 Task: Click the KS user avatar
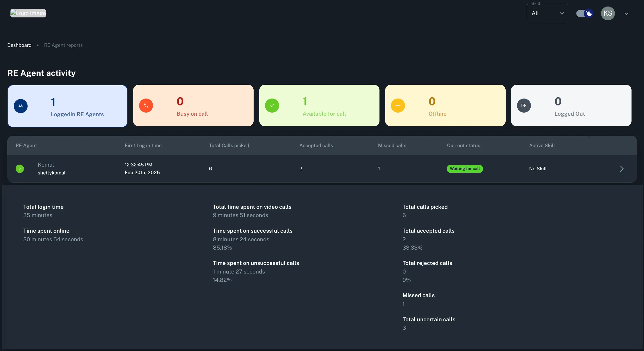click(x=608, y=13)
